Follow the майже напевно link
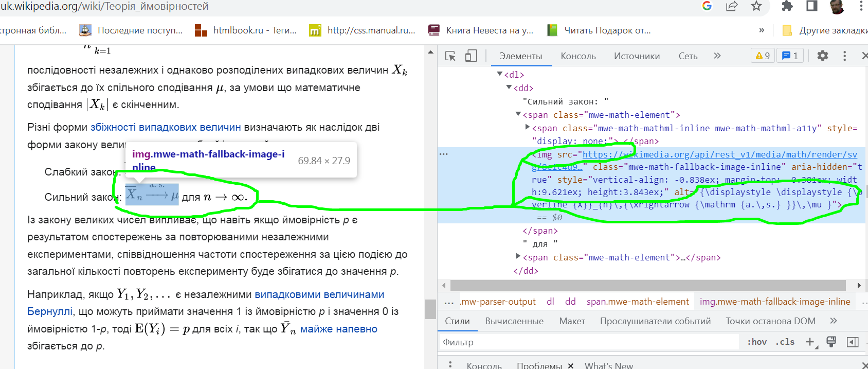Screen dimensions: 868x369 coord(339,329)
